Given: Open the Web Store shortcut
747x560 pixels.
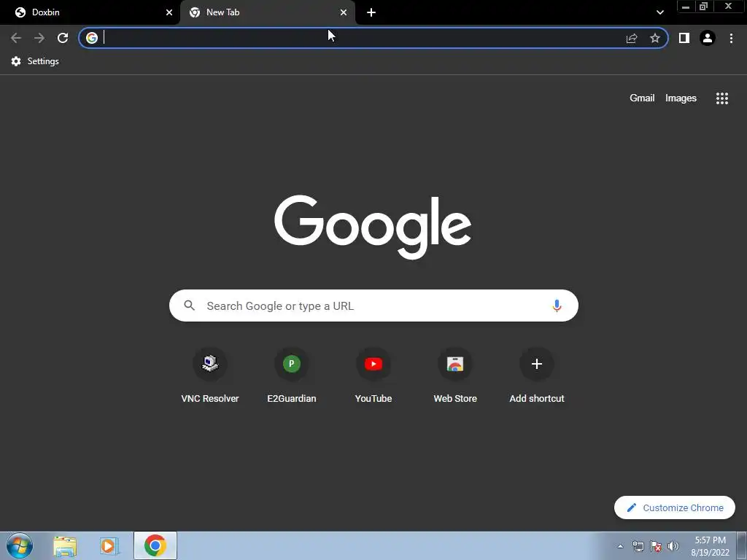Looking at the screenshot, I should coord(455,375).
